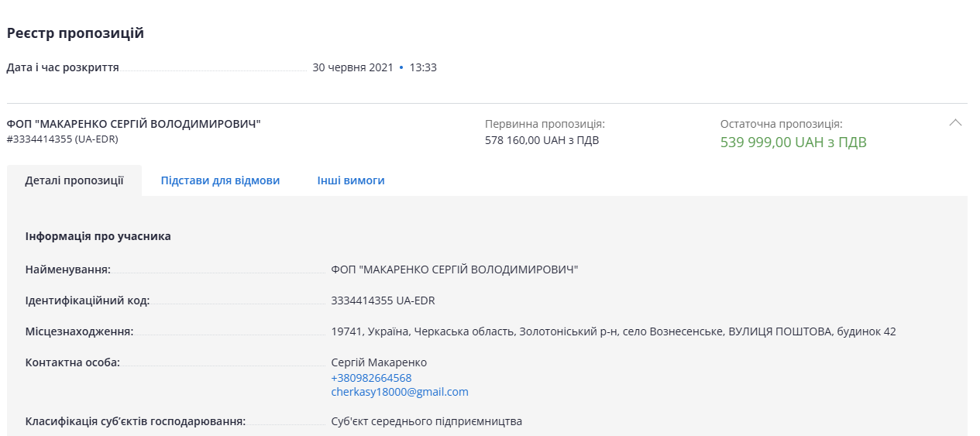Viewport: 980px width, 436px height.
Task: Click bidder name in proposal header row
Action: (x=134, y=124)
